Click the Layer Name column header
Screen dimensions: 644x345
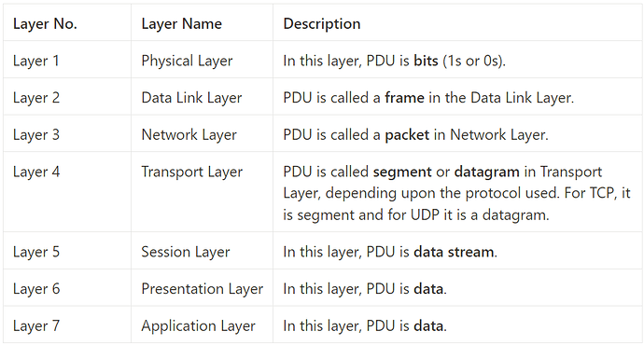[182, 24]
